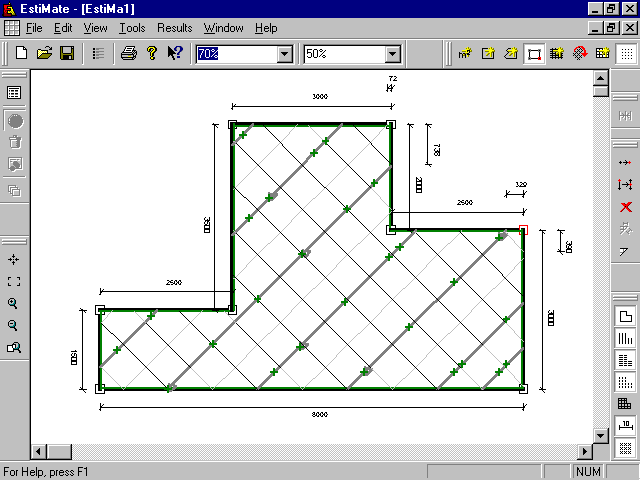Viewport: 640px width, 480px height.
Task: Click the horizontal scrollbar right arrow
Action: point(585,451)
